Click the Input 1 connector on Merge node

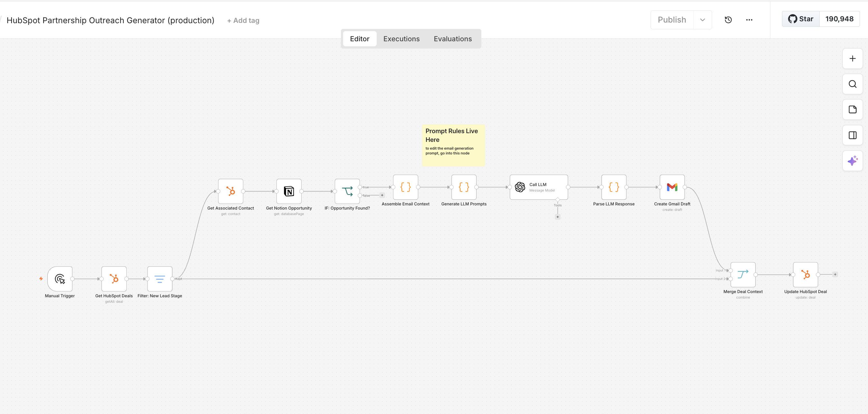click(x=730, y=271)
